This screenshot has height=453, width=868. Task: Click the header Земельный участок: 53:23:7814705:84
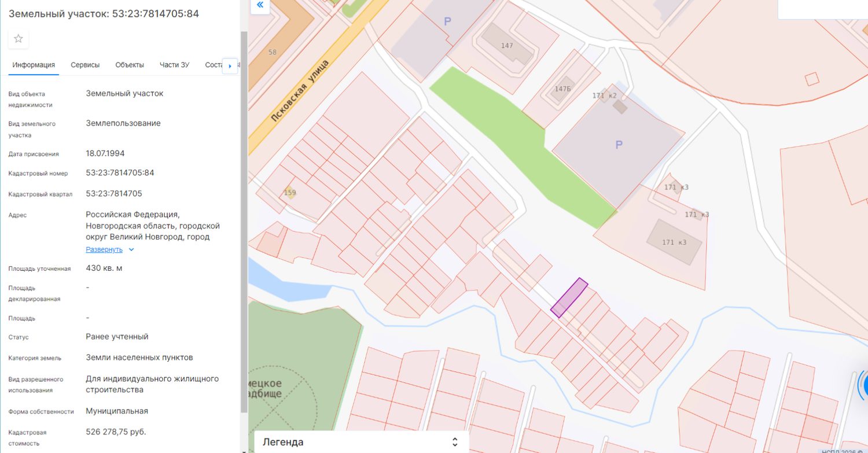(x=104, y=14)
